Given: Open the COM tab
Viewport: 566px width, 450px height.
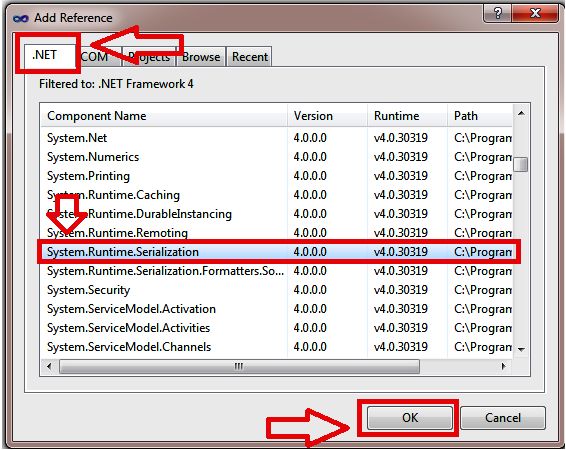Looking at the screenshot, I should (x=97, y=57).
